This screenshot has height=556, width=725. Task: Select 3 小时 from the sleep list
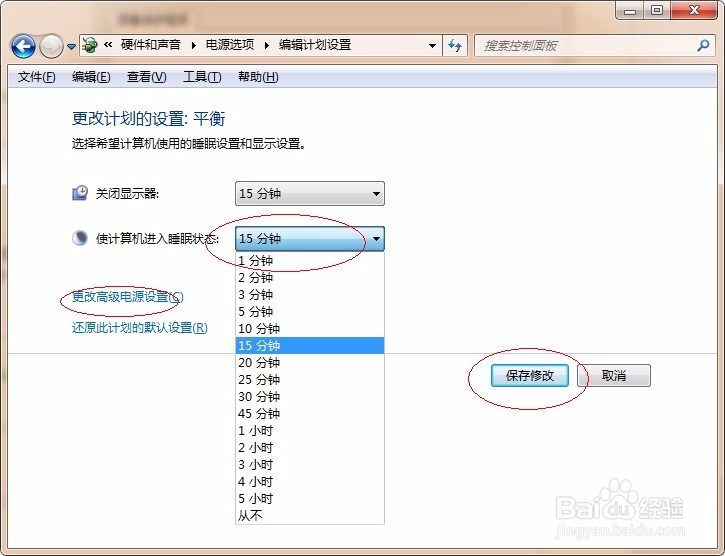coord(310,464)
